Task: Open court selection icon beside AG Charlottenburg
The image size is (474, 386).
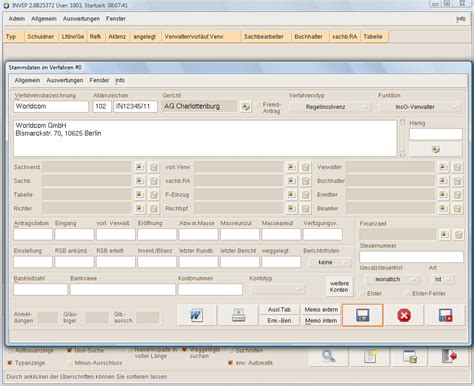Action: (246, 107)
